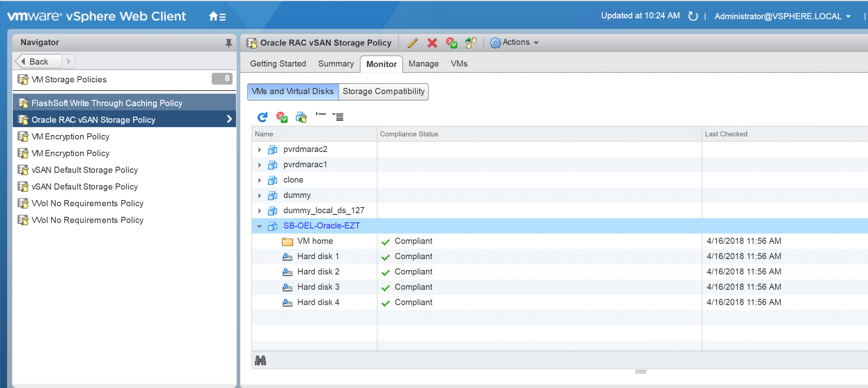Click binoculars find icon below table
868x388 pixels.
260,360
